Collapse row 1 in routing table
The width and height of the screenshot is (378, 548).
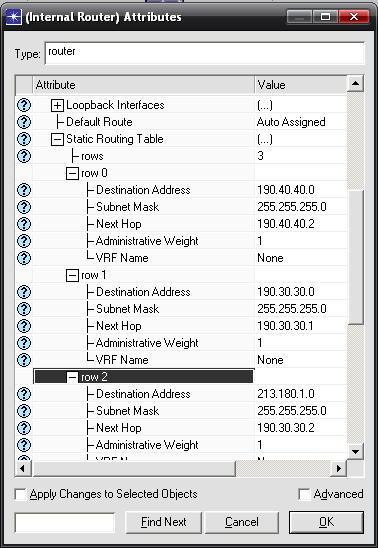tap(72, 275)
